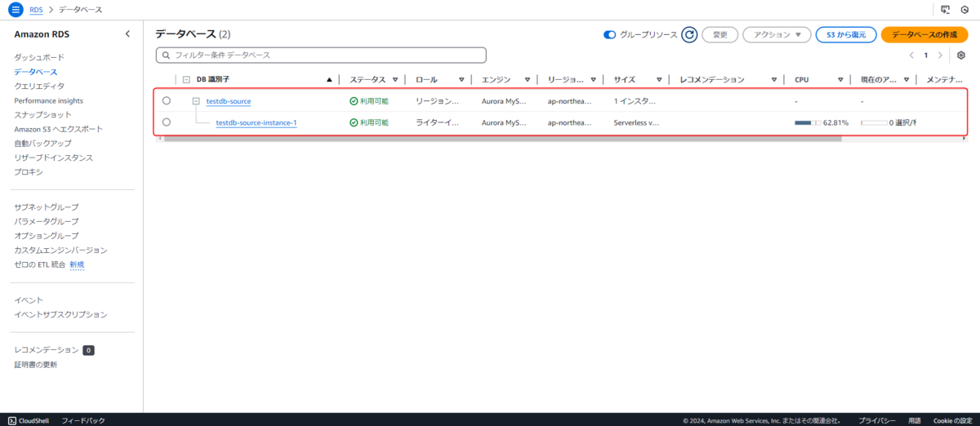Open Terms link in the footer
The width and height of the screenshot is (980, 426).
point(915,420)
